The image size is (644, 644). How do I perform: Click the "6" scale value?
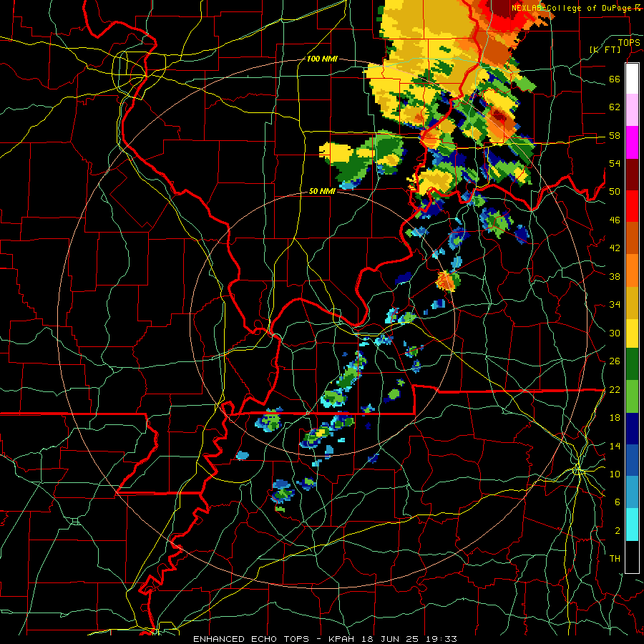[x=618, y=502]
